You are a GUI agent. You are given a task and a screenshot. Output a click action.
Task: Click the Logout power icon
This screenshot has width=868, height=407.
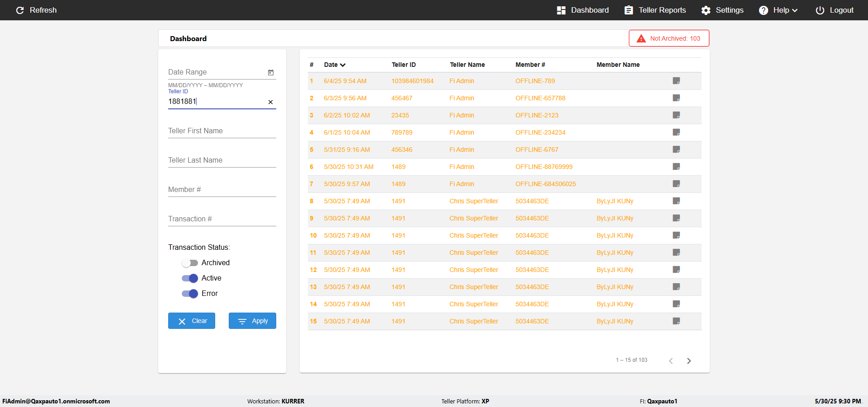[x=820, y=10]
